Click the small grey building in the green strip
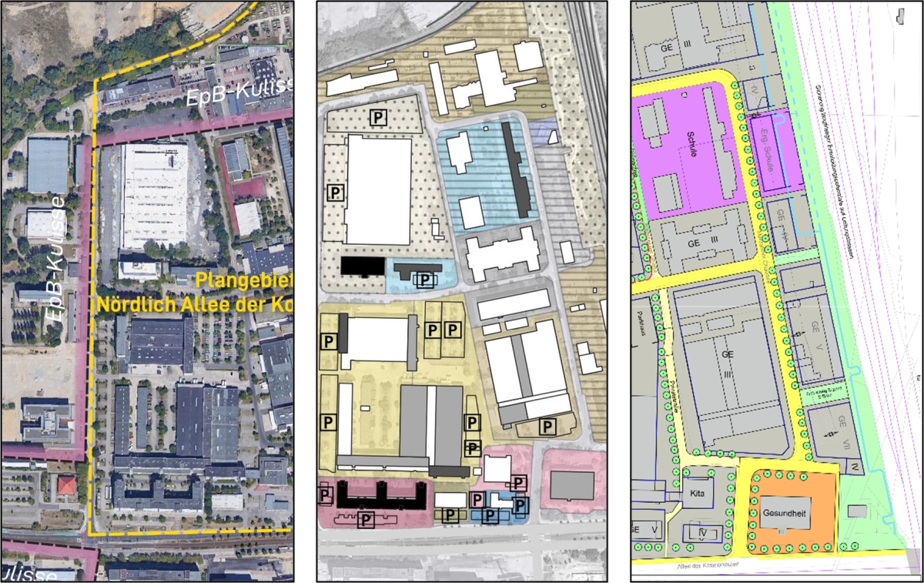The height and width of the screenshot is (583, 924). click(855, 511)
